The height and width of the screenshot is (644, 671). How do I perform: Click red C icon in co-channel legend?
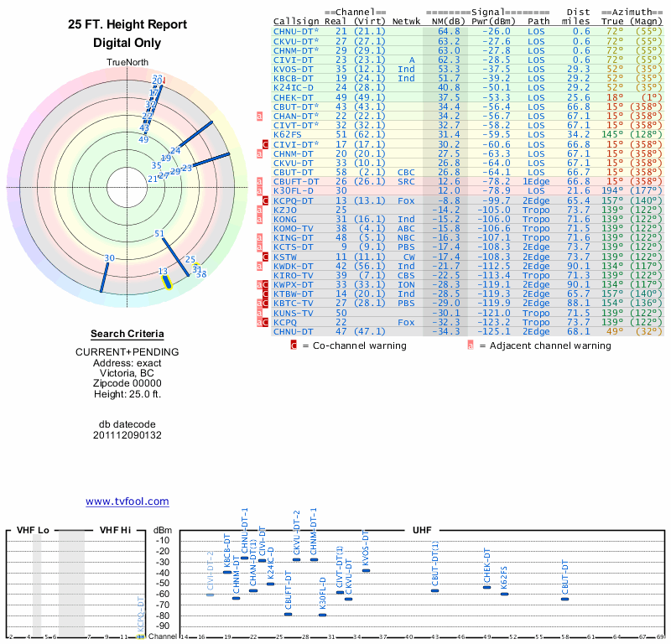[x=294, y=345]
